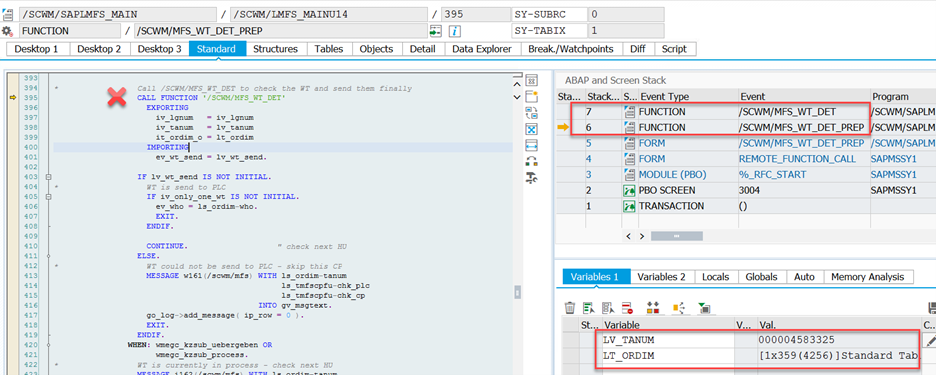Screen dimensions: 936x375
Task: Click the Event Type column header
Action: (x=688, y=97)
